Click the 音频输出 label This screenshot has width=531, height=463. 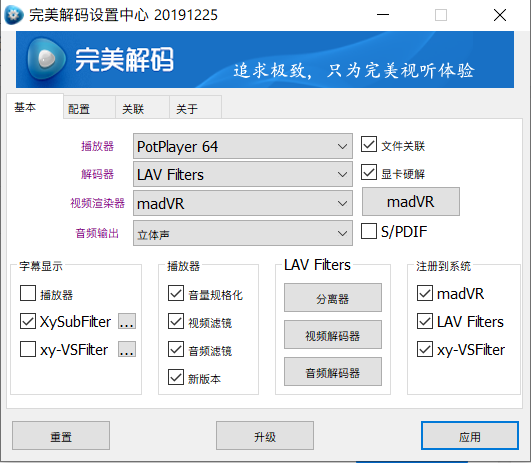(x=97, y=233)
